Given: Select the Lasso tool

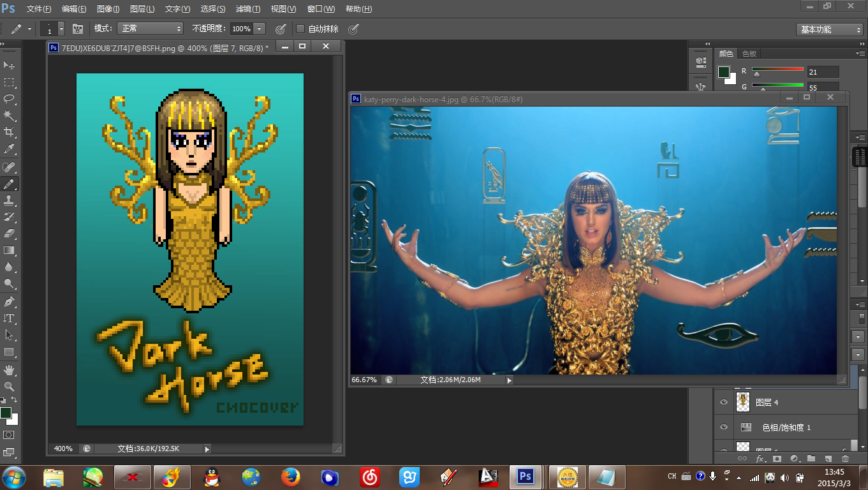Looking at the screenshot, I should (9, 99).
